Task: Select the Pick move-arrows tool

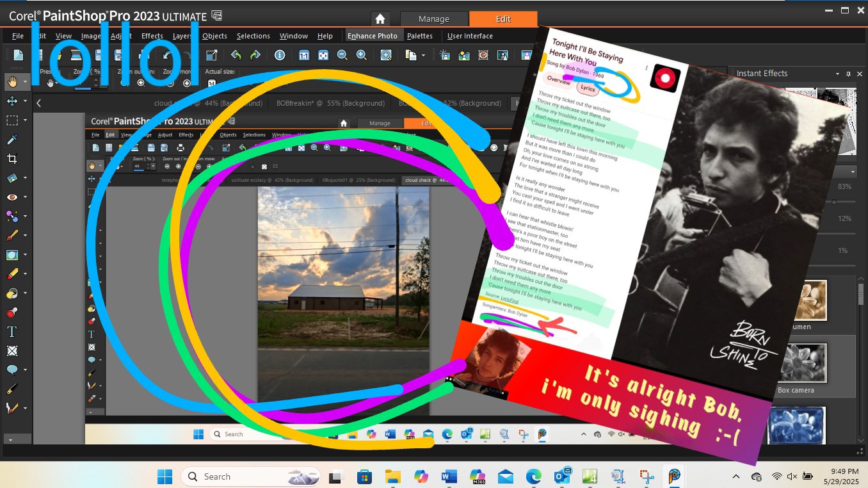Action: [x=12, y=101]
